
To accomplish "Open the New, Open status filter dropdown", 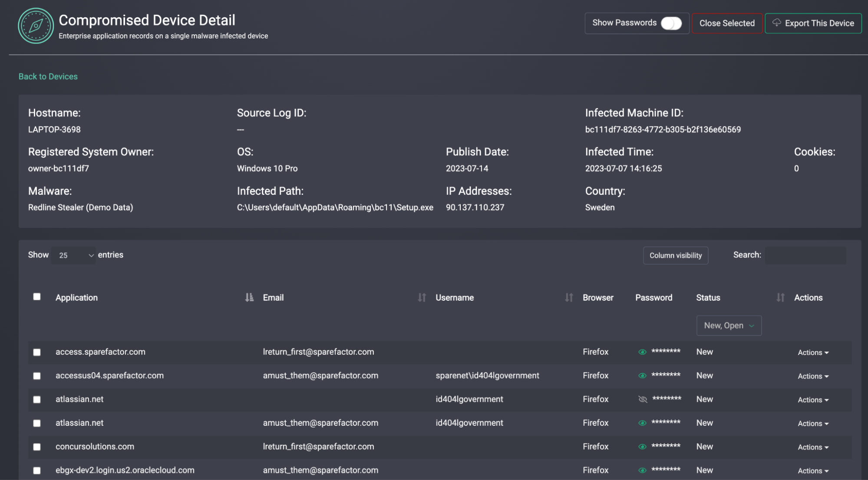I will coord(729,325).
